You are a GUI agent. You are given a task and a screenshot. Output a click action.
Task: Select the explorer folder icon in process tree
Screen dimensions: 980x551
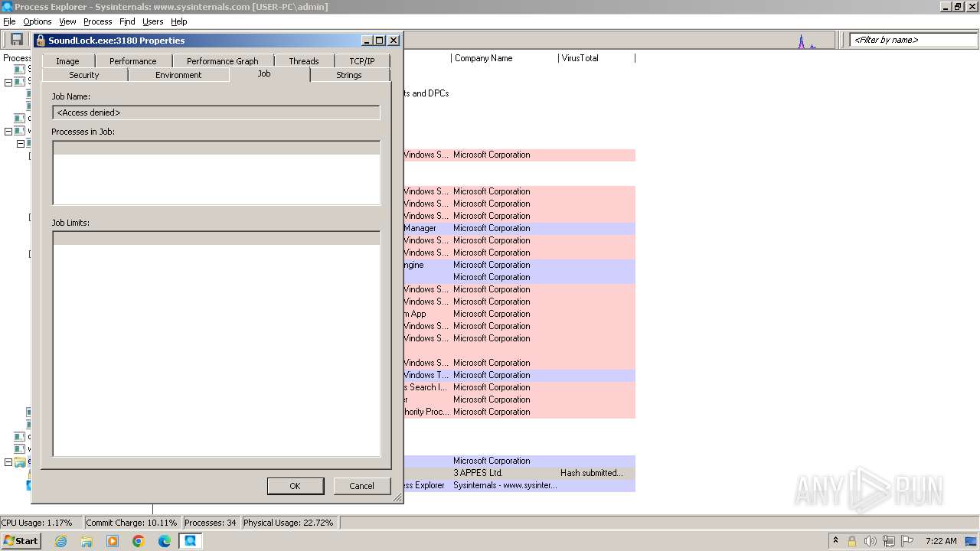tap(19, 462)
